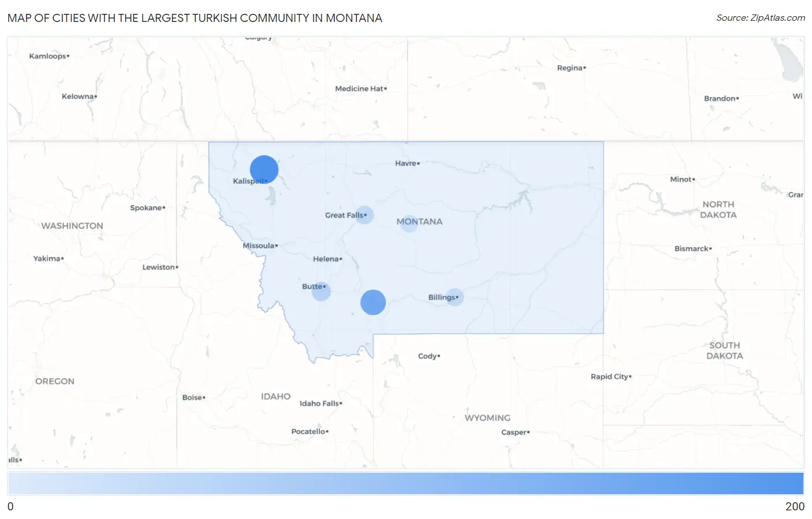Click the Idaho Falls label
The width and height of the screenshot is (812, 519).
click(321, 404)
